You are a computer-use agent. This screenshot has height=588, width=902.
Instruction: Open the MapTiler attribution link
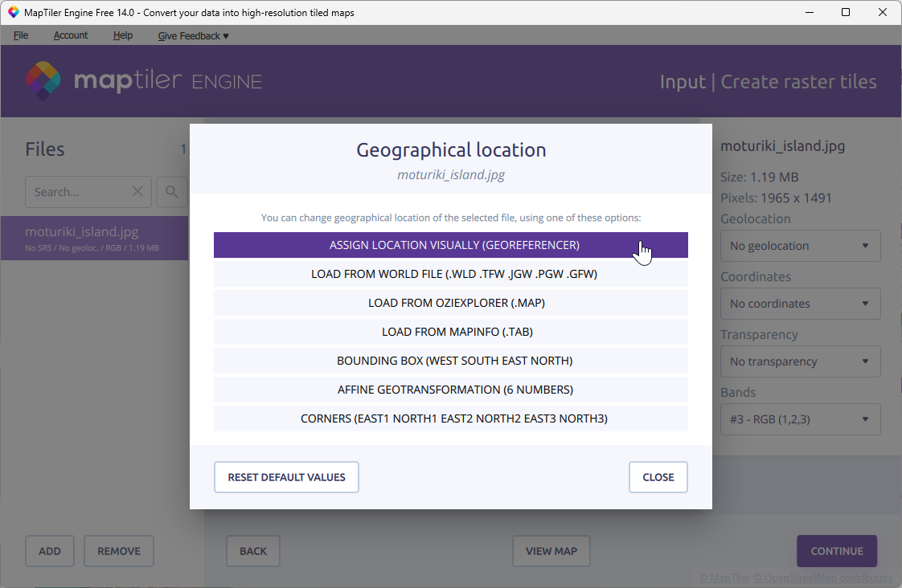pyautogui.click(x=725, y=578)
